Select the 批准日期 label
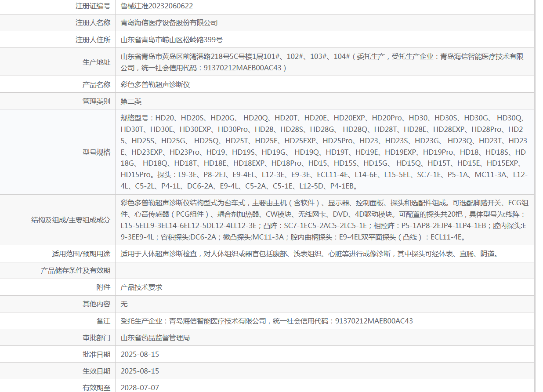 (x=97, y=354)
